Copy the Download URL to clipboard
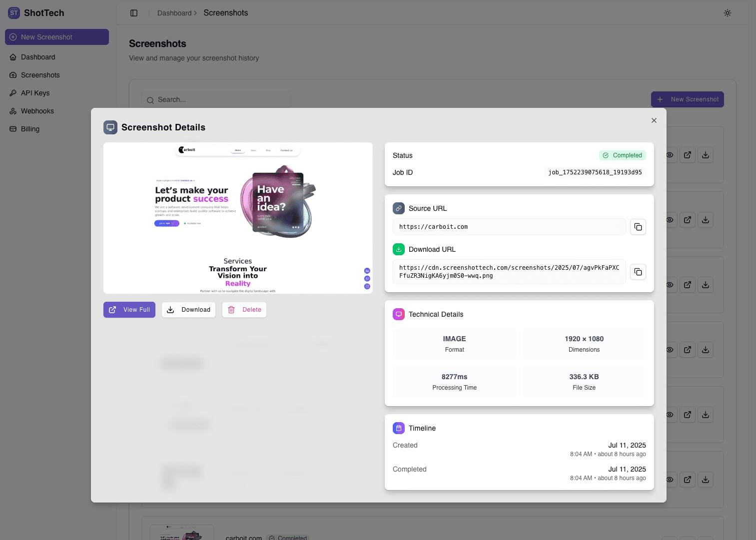The width and height of the screenshot is (756, 540). tap(638, 272)
